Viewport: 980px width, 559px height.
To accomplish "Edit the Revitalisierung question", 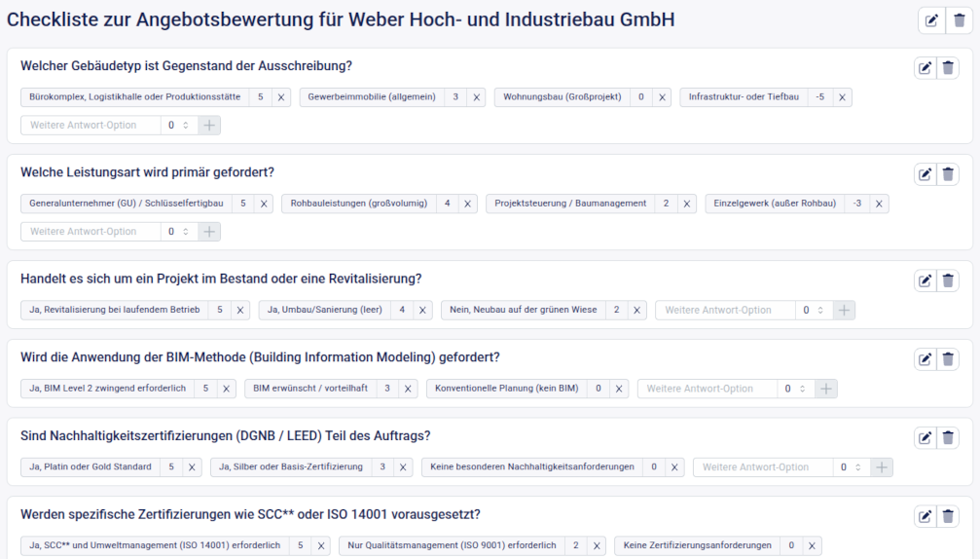I will coord(925,280).
